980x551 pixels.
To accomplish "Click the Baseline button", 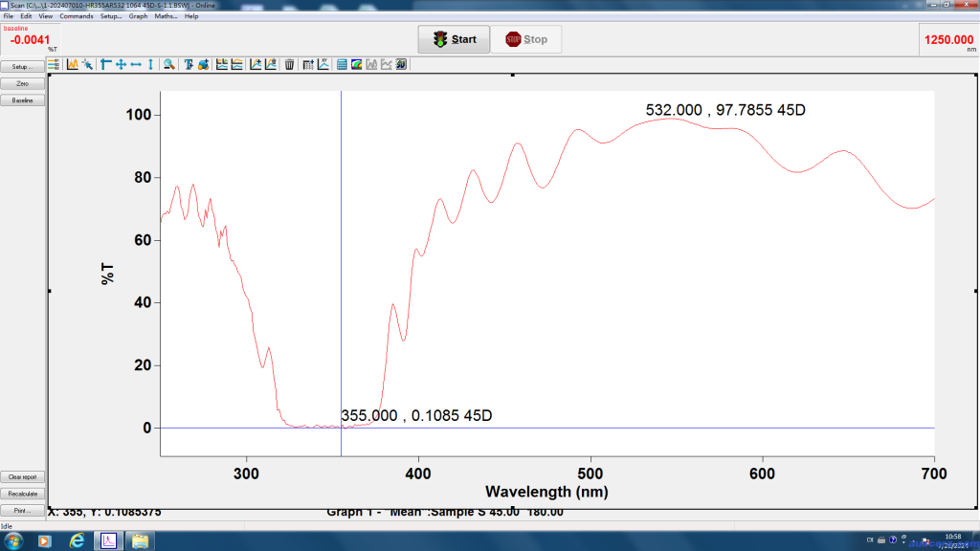I will (20, 99).
